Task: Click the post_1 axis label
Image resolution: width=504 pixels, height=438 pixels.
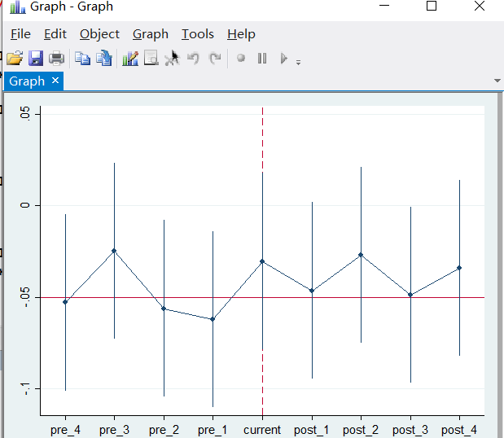Action: pyautogui.click(x=312, y=430)
